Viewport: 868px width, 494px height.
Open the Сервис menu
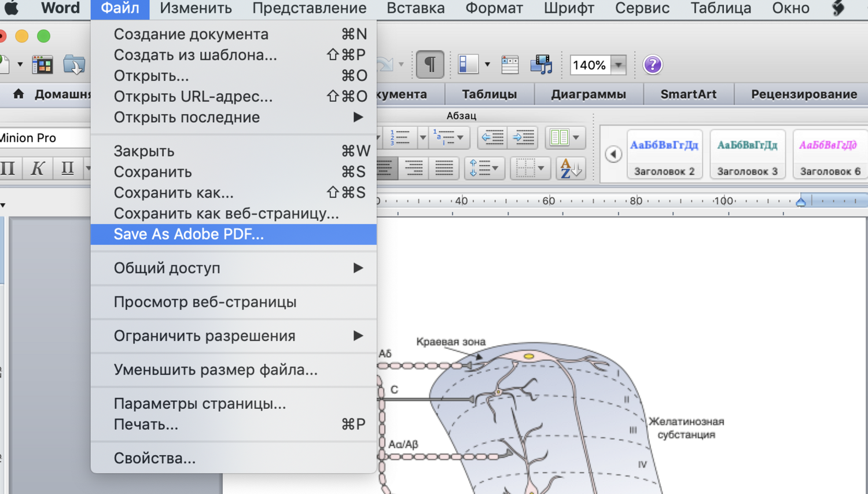[642, 8]
